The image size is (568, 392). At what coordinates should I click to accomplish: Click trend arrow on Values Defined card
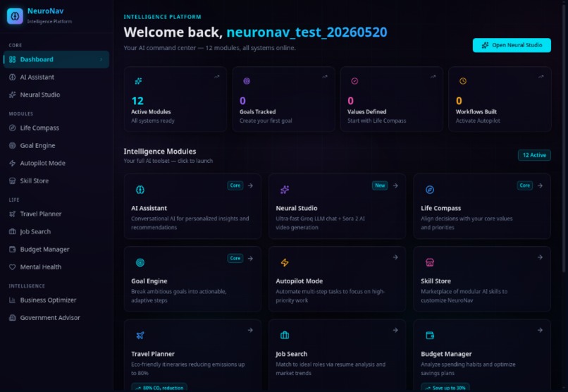pyautogui.click(x=433, y=76)
